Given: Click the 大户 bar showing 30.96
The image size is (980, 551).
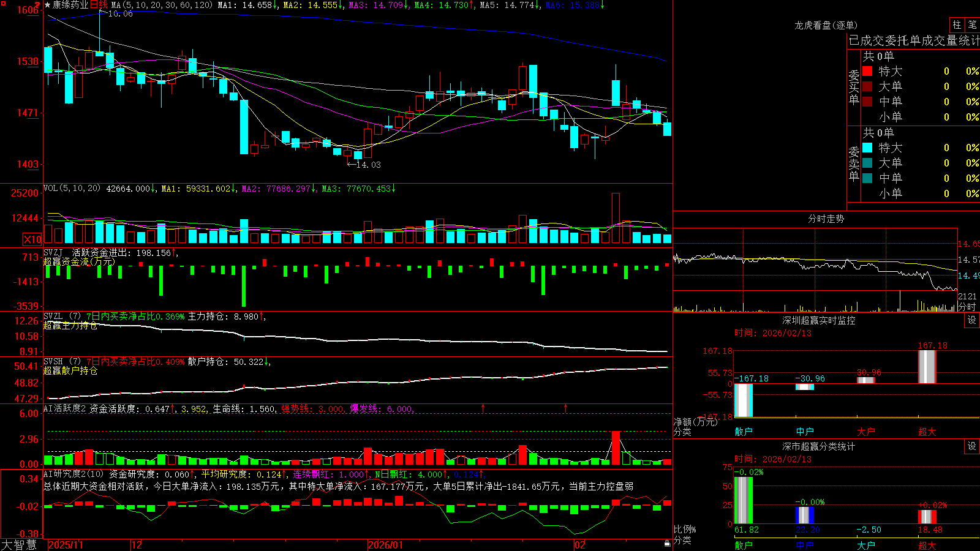Looking at the screenshot, I should coord(866,380).
